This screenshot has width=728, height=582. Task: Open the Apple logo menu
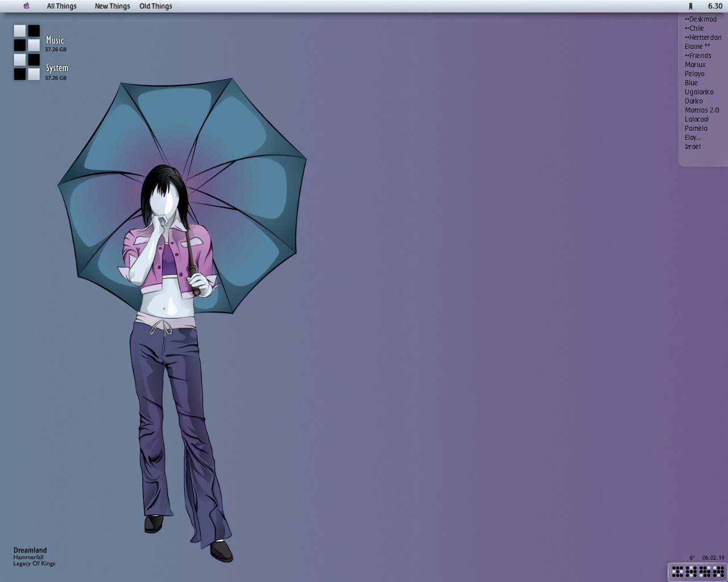click(26, 6)
